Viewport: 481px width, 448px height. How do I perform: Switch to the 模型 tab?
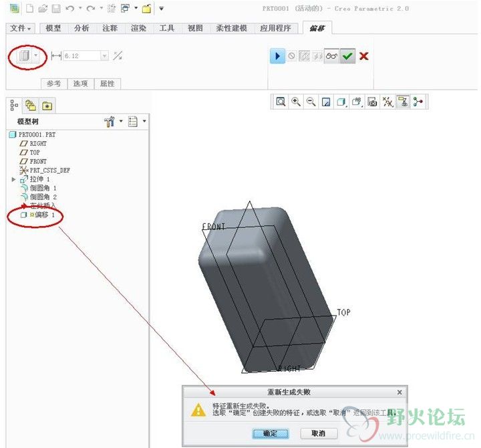pos(53,28)
